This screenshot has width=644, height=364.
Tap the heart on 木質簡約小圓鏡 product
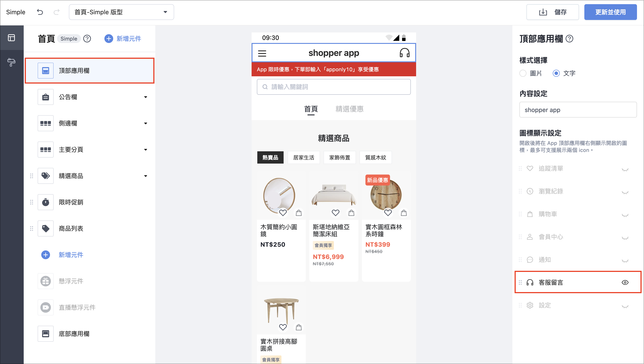tap(283, 213)
